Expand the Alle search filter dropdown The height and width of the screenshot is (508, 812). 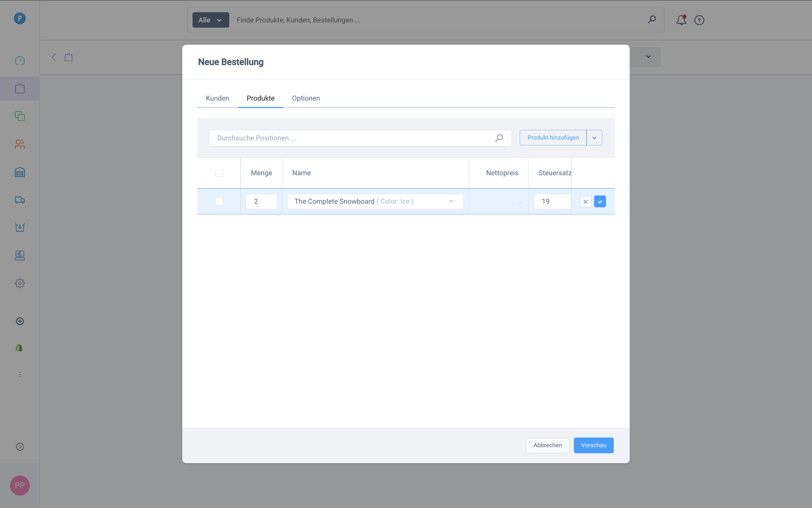click(x=210, y=20)
